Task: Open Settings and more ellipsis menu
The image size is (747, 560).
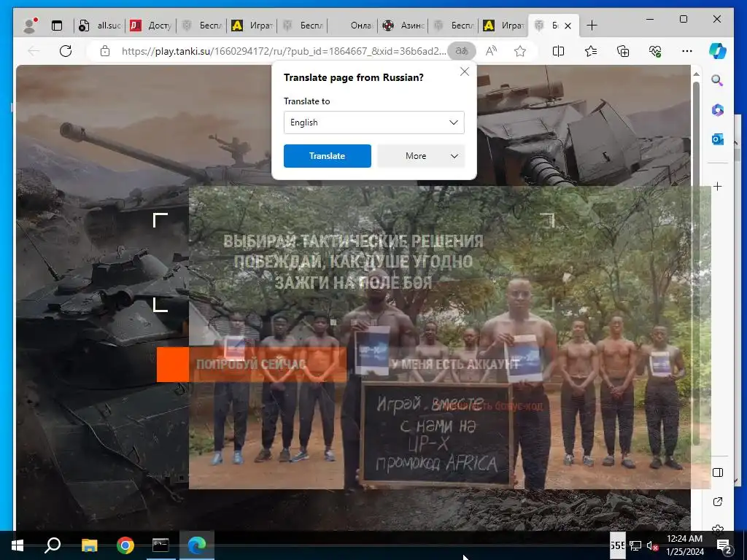Action: coord(686,51)
